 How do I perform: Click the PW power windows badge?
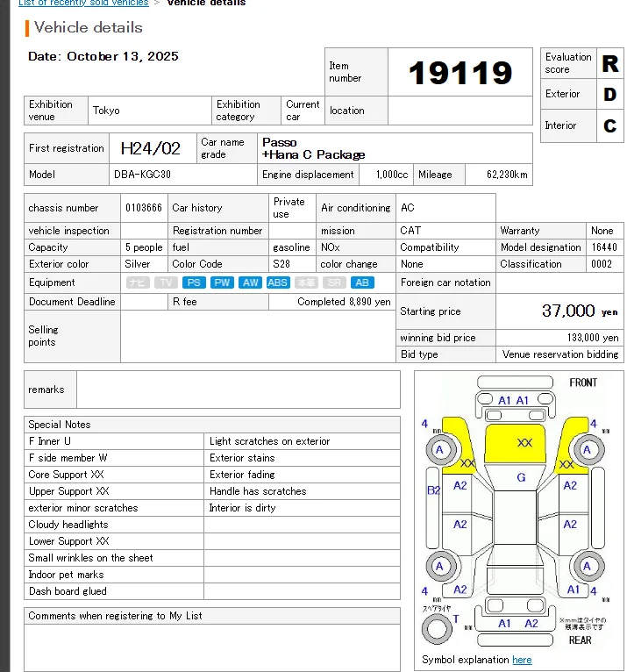coord(222,282)
